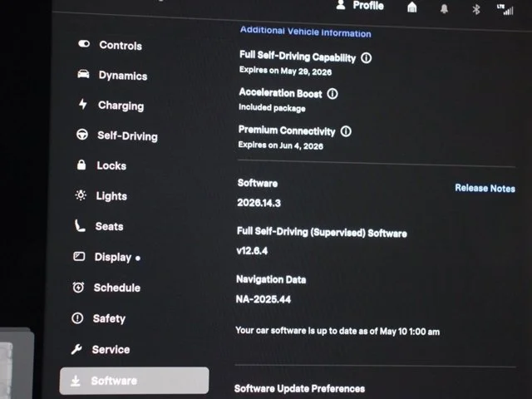
Task: Tap 'Your car software is up to date' message
Action: (337, 331)
